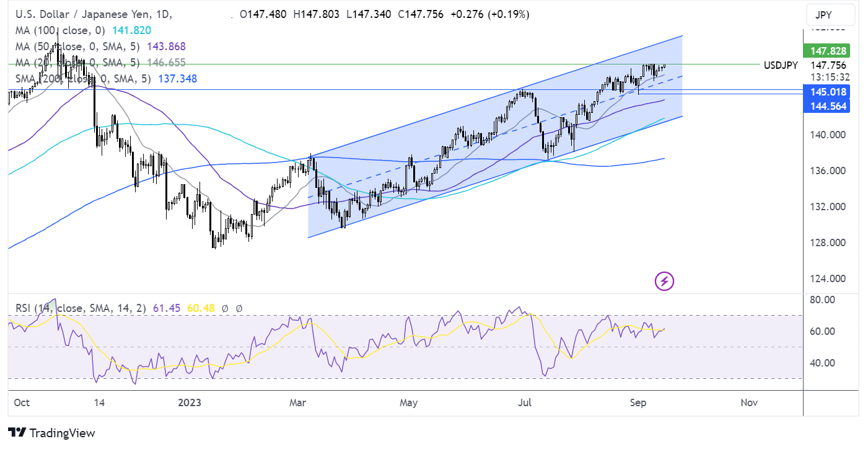Click the blue 145.018 price level label
The image size is (868, 449).
[x=826, y=92]
